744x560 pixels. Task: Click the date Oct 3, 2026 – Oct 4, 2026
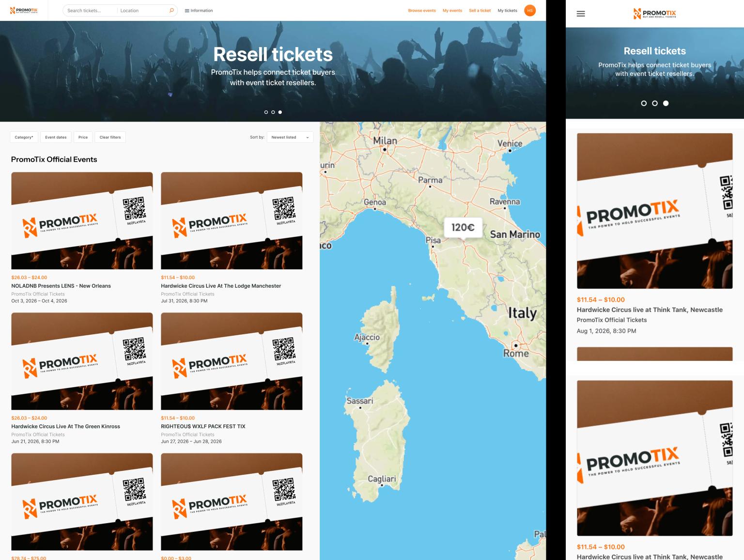39,301
